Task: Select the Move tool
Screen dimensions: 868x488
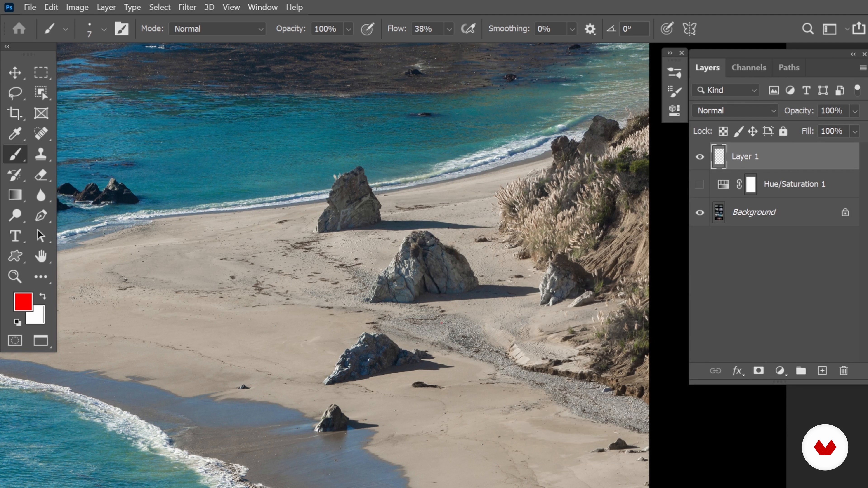Action: (15, 72)
